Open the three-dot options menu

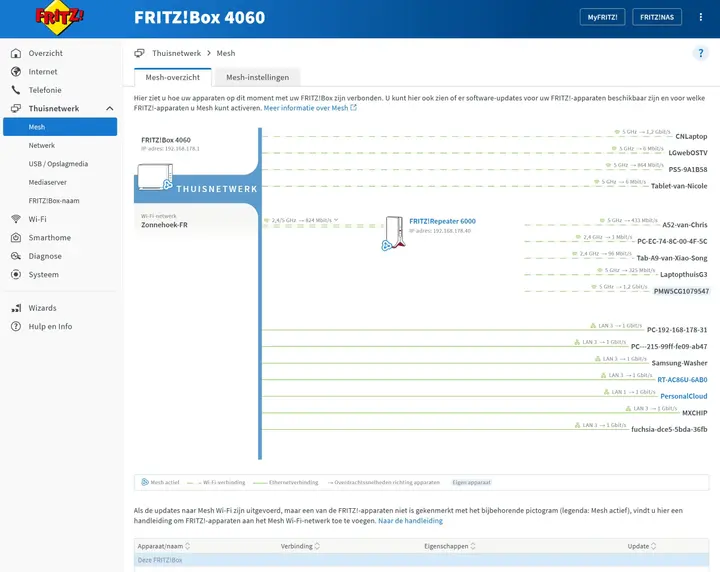click(700, 17)
